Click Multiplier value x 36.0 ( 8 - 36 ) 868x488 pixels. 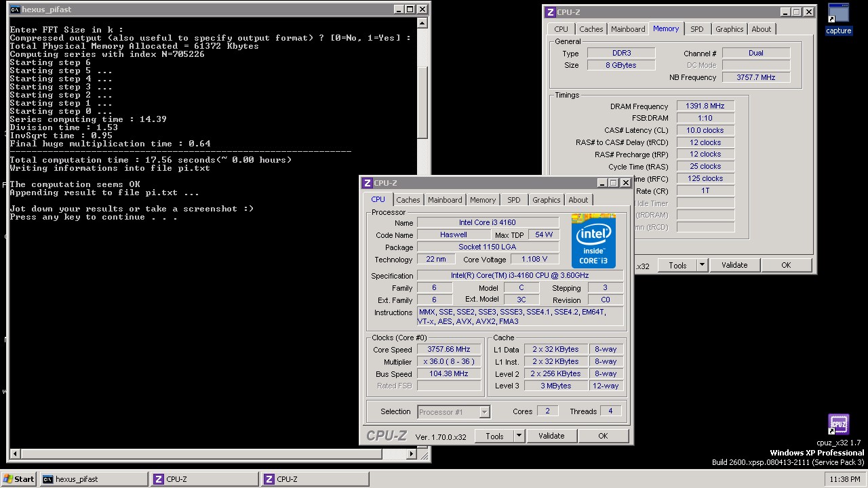point(448,362)
